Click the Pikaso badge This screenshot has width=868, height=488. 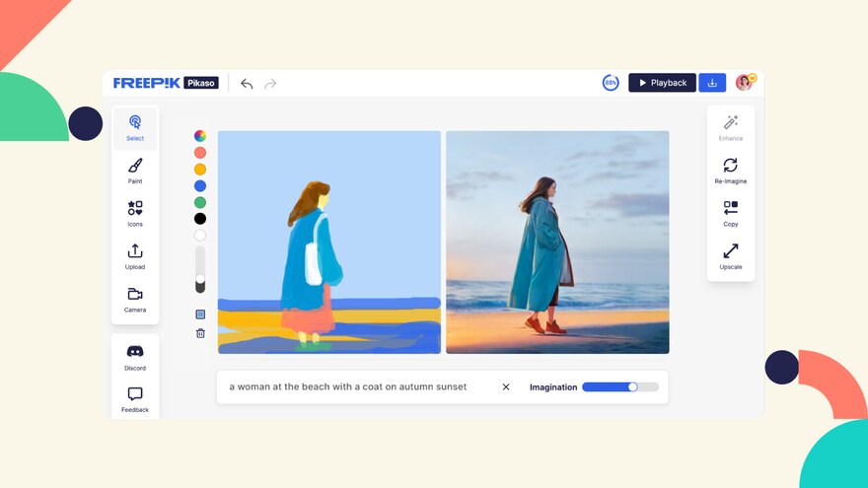(201, 83)
